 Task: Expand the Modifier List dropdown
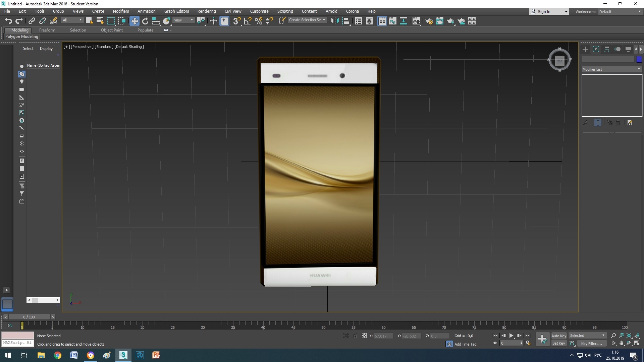(x=611, y=69)
